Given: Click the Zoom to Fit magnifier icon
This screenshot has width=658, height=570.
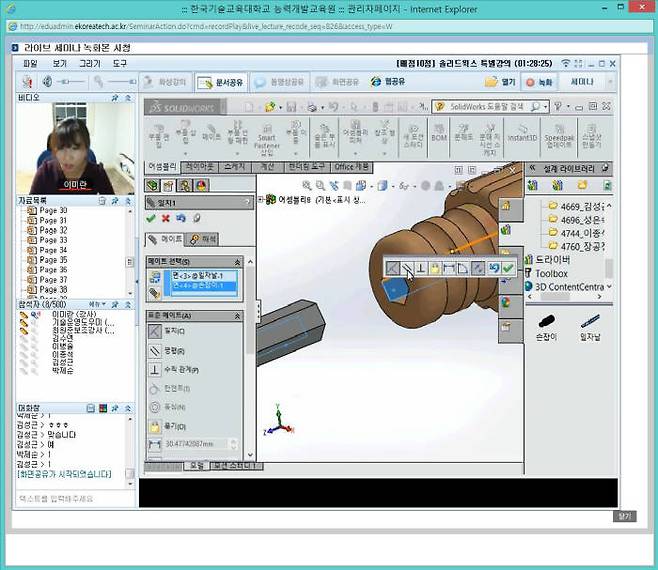Looking at the screenshot, I should (x=307, y=185).
